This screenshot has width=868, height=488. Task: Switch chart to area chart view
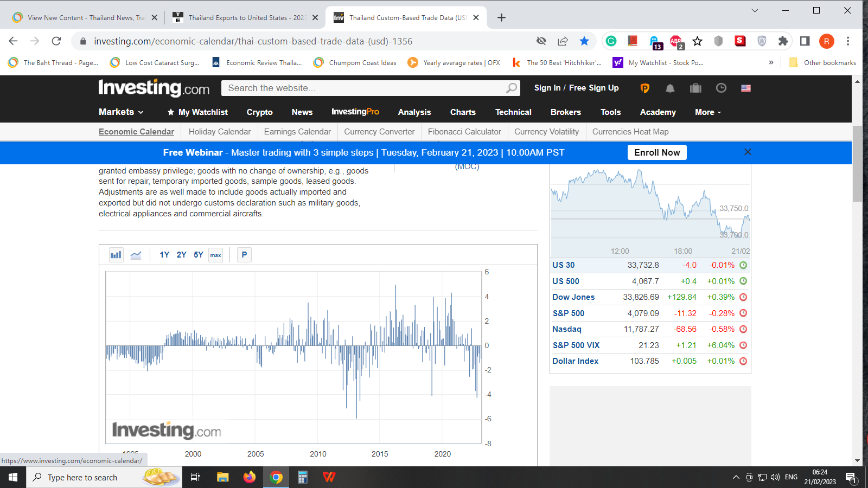[136, 255]
